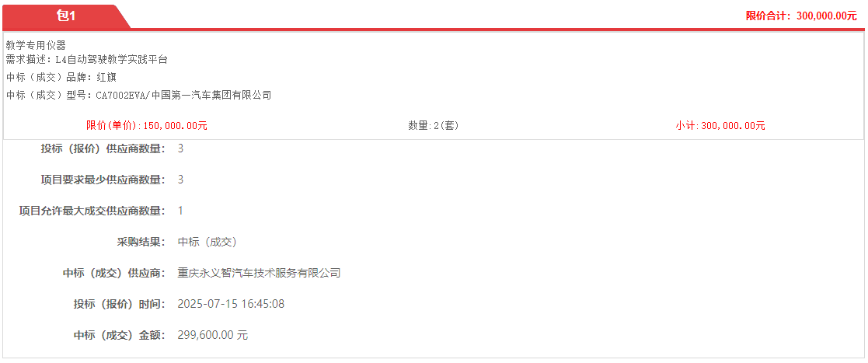Click the 中标（成交）金额 label
The width and height of the screenshot is (868, 363).
120,335
